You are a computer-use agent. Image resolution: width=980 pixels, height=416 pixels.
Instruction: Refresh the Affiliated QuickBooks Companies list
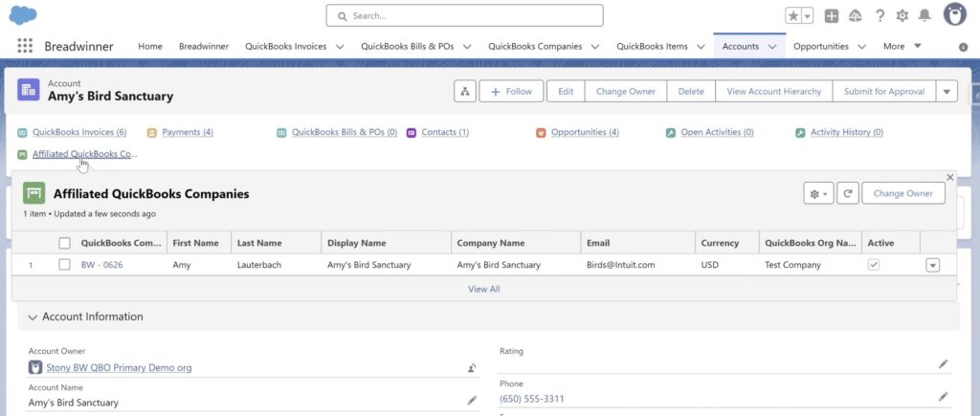[847, 193]
